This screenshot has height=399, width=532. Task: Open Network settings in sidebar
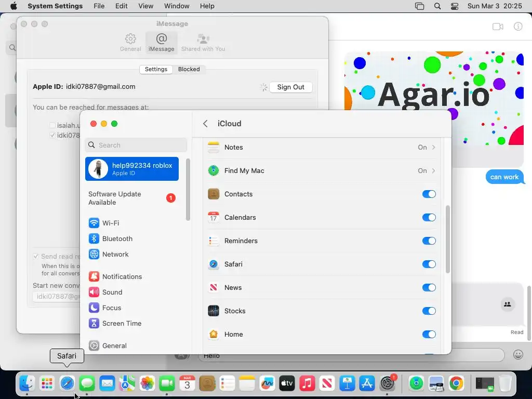132,254
